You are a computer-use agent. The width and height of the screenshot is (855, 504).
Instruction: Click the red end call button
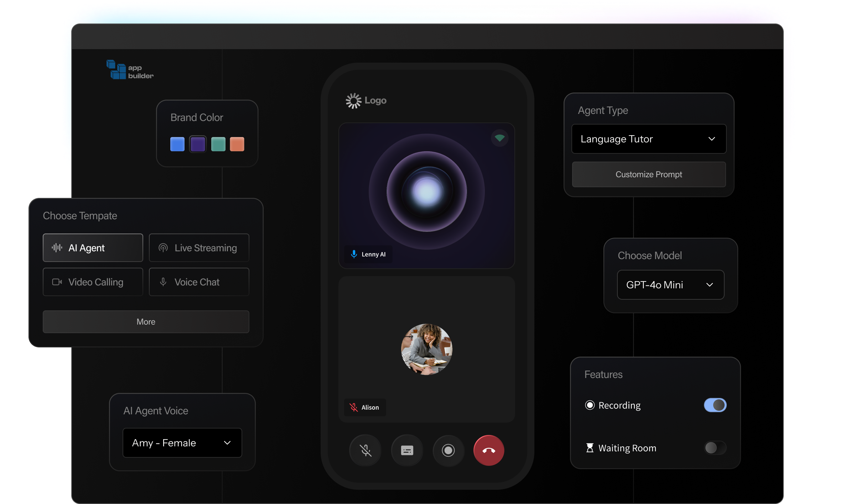tap(488, 450)
